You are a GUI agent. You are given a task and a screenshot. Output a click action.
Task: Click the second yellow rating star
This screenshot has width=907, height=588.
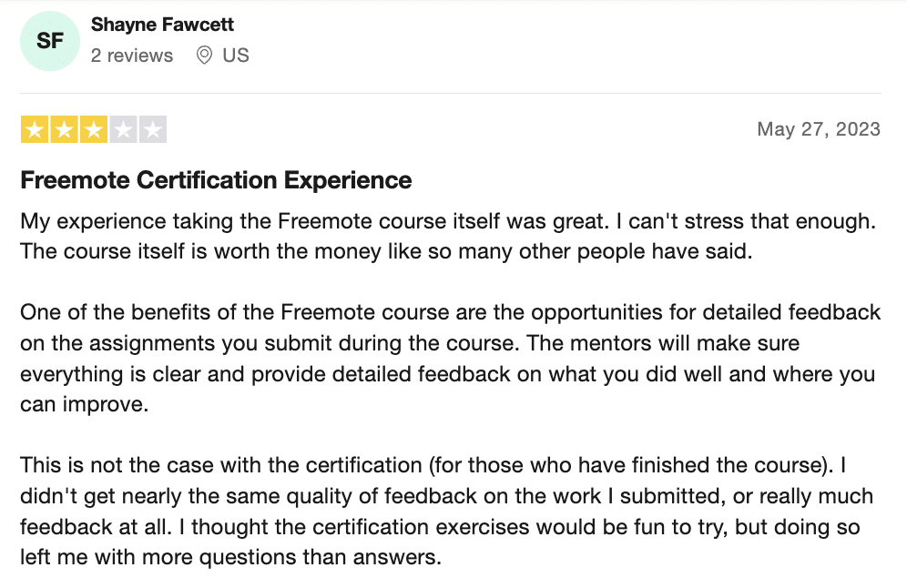tap(65, 129)
